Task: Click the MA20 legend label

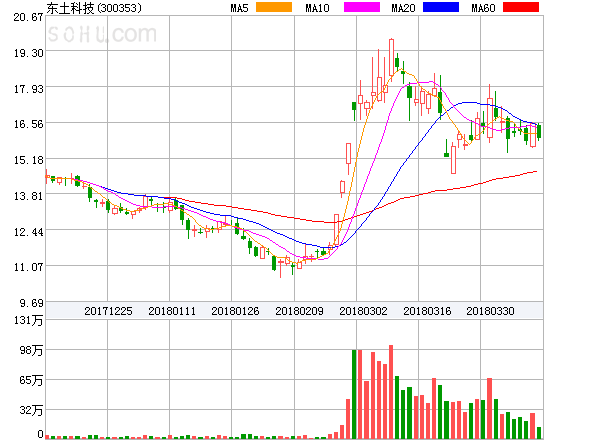Action: tap(403, 8)
